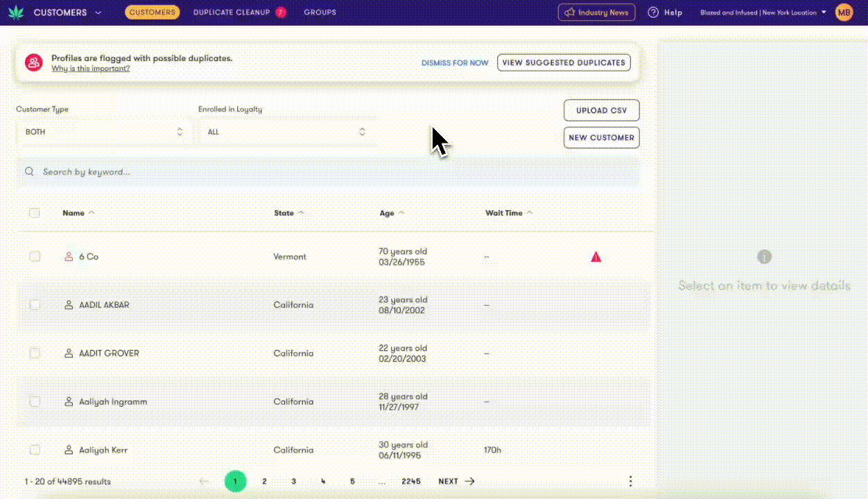Click the person icon beside 6 Co
The height and width of the screenshot is (499, 868).
click(69, 257)
